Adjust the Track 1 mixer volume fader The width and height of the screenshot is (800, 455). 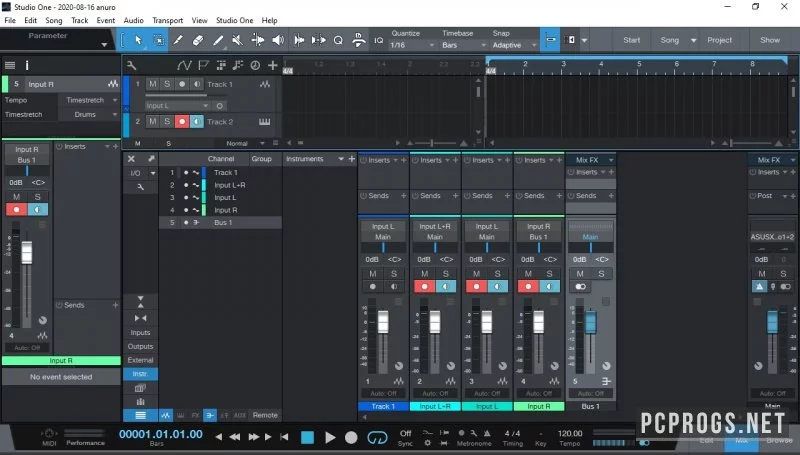[383, 322]
